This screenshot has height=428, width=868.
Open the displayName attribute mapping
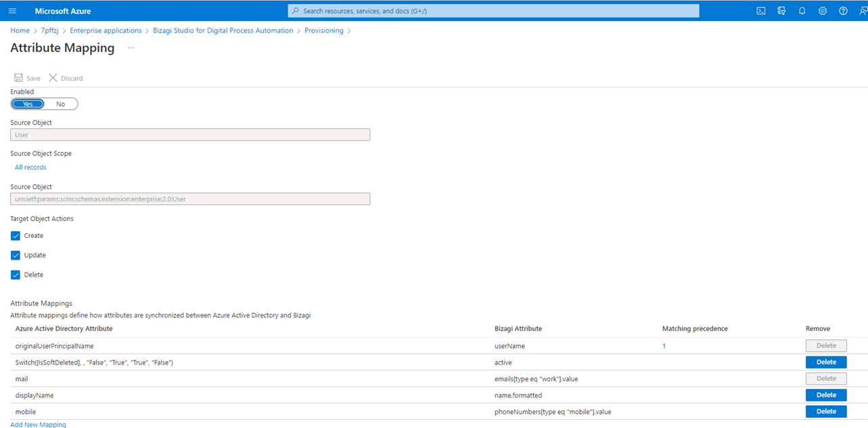[35, 395]
